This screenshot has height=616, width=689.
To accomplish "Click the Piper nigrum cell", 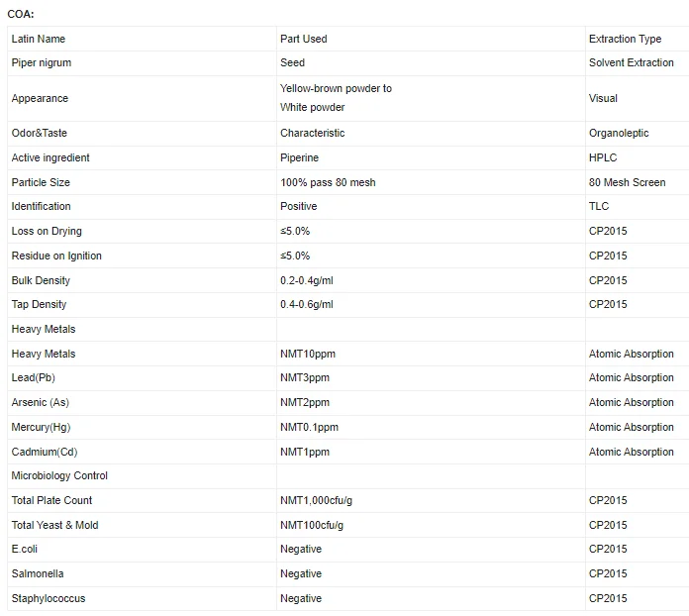I will [142, 62].
